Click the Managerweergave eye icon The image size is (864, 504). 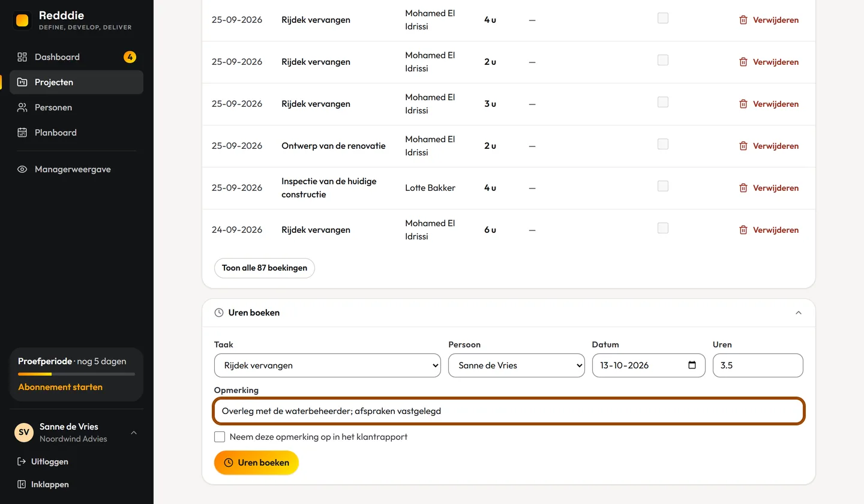22,169
